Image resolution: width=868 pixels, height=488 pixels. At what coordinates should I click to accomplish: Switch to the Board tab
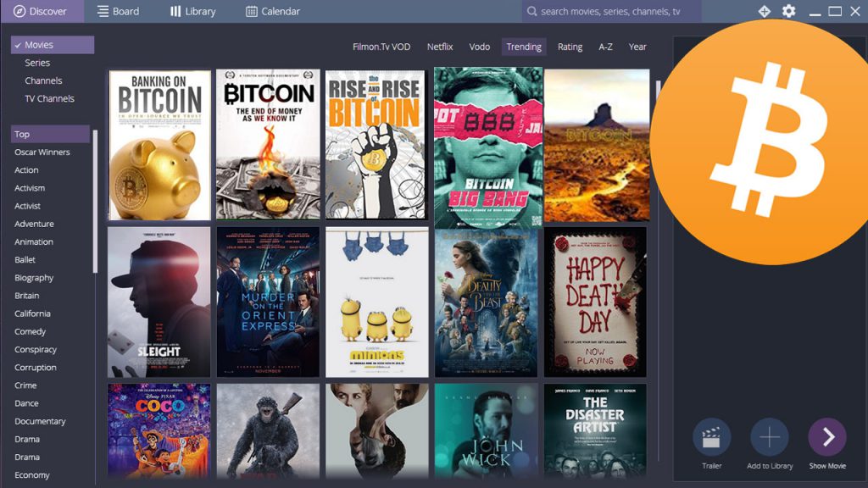coord(118,11)
